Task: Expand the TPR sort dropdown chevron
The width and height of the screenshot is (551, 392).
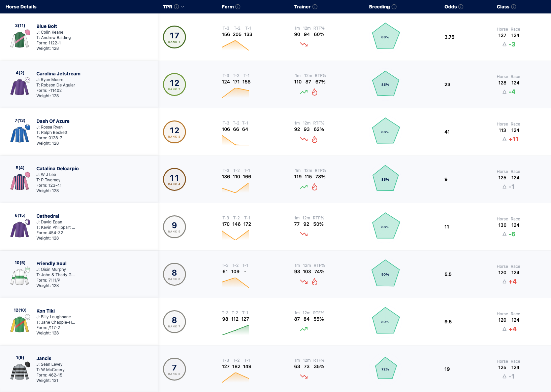Action: pos(183,7)
